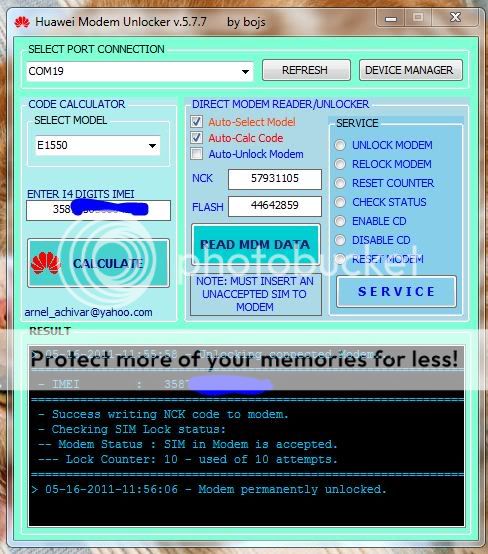This screenshot has width=488, height=554.
Task: Select the RESET MODEM radio option
Action: coord(340,259)
